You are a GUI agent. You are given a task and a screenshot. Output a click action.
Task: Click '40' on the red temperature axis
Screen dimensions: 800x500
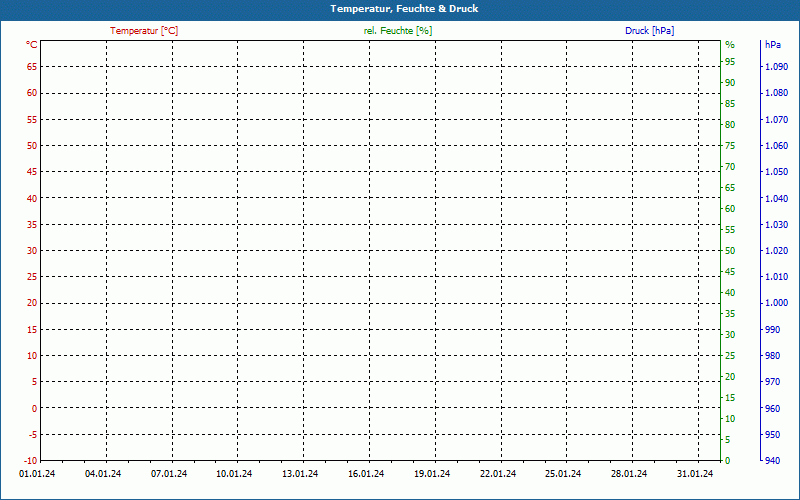pos(32,198)
